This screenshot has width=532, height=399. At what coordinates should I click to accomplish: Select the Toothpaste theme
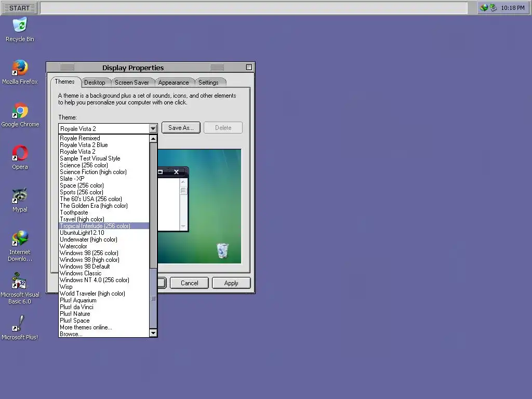pyautogui.click(x=104, y=212)
